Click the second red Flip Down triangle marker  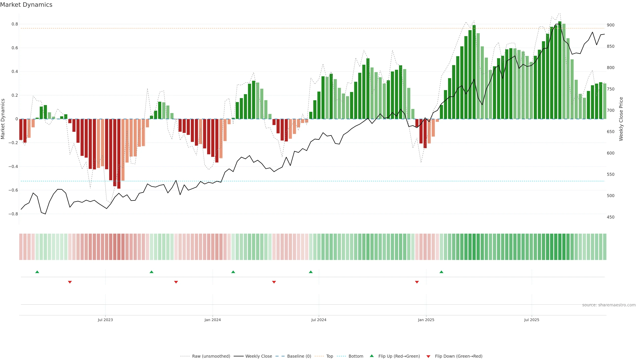point(176,282)
